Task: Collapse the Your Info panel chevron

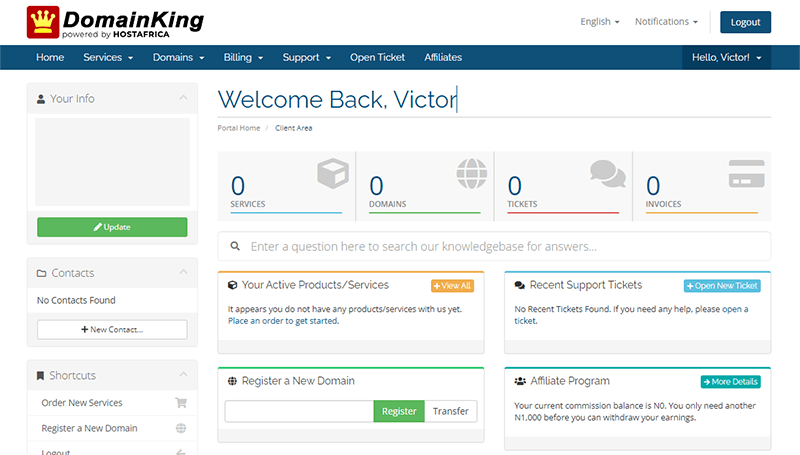Action: (183, 97)
